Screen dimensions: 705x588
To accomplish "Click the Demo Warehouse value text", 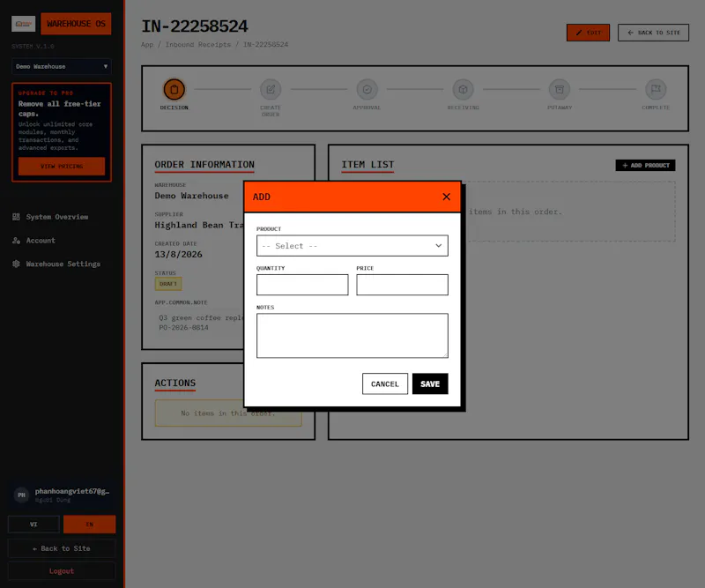I will click(x=191, y=196).
